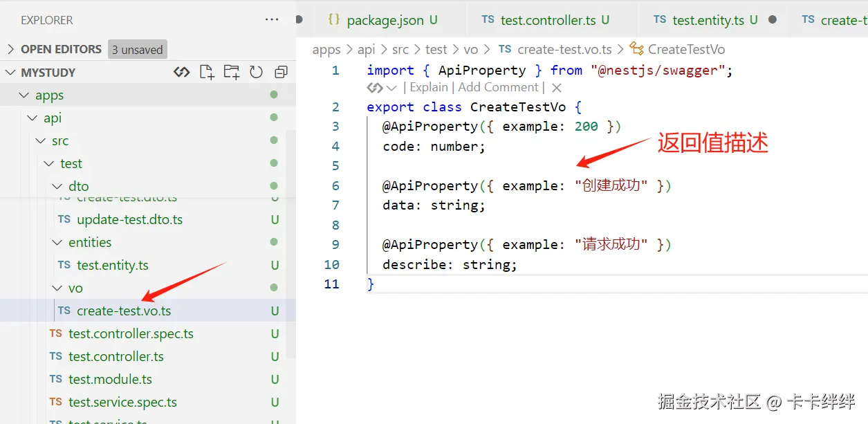Click the create-test.vo.ts breadcrumb segment
The width and height of the screenshot is (868, 424).
tap(564, 49)
